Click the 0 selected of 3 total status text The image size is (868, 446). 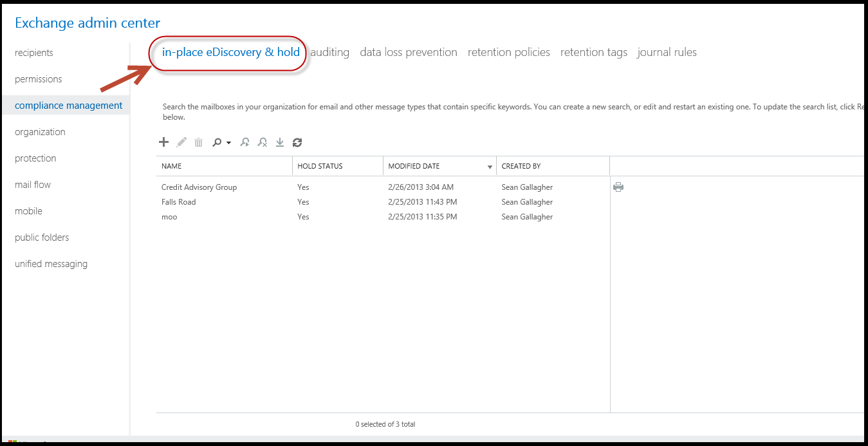[x=385, y=424]
